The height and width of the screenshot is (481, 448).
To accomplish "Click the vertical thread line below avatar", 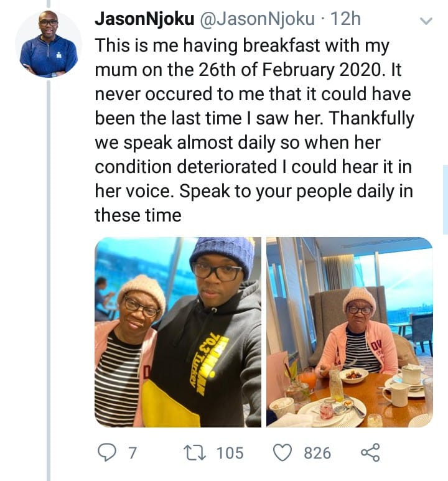I will point(49,280).
